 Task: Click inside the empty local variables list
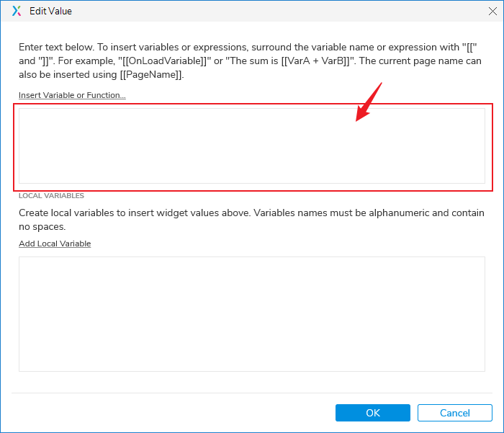coord(251,313)
